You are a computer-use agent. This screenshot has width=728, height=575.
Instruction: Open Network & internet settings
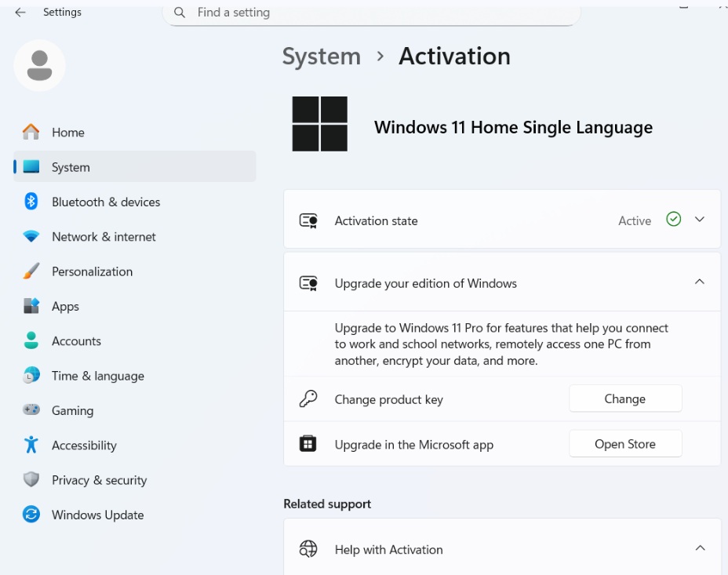tap(135, 237)
